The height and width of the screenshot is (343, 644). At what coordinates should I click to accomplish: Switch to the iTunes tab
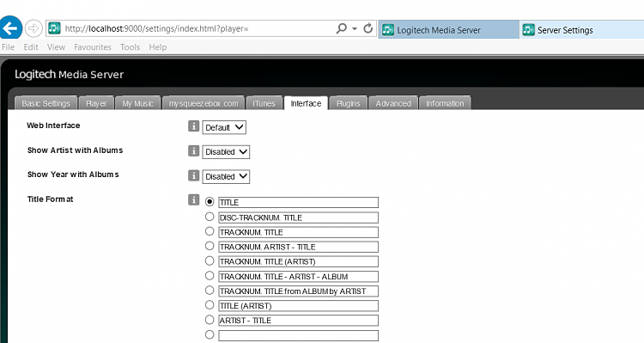pos(264,103)
